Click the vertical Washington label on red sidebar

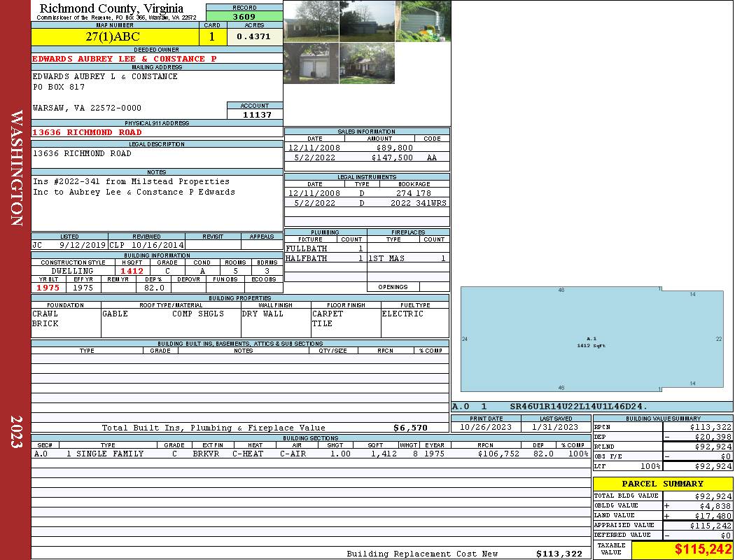pos(17,167)
